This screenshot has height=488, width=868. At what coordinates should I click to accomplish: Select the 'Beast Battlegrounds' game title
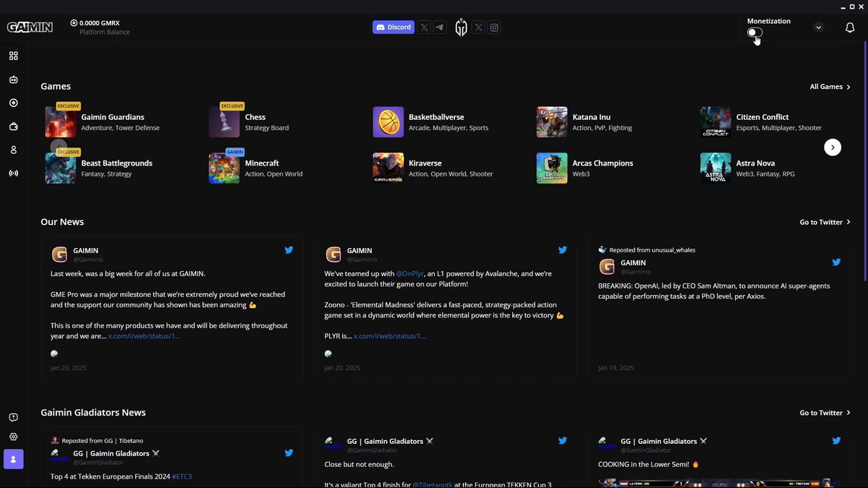(116, 163)
